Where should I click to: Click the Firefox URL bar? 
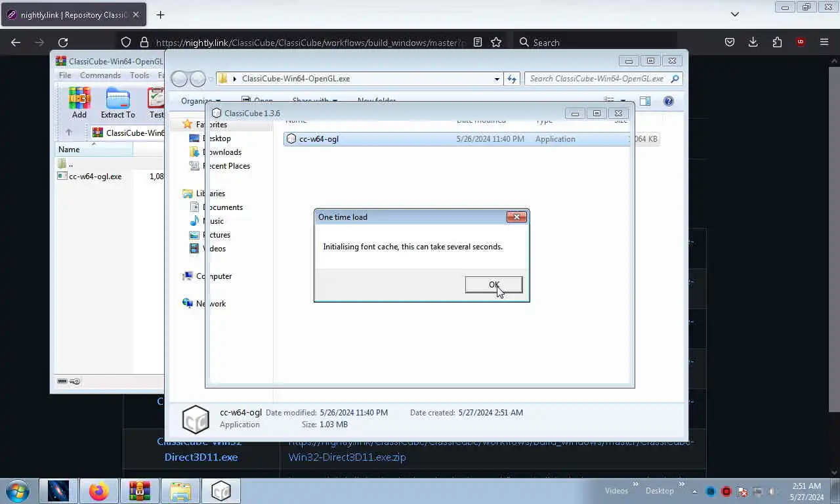pos(310,42)
